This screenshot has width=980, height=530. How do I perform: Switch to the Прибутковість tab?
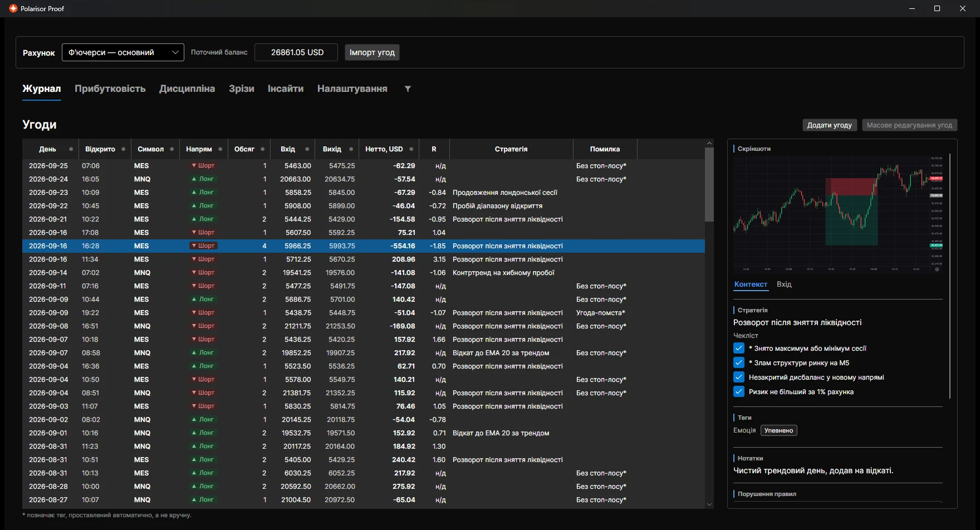click(x=110, y=89)
